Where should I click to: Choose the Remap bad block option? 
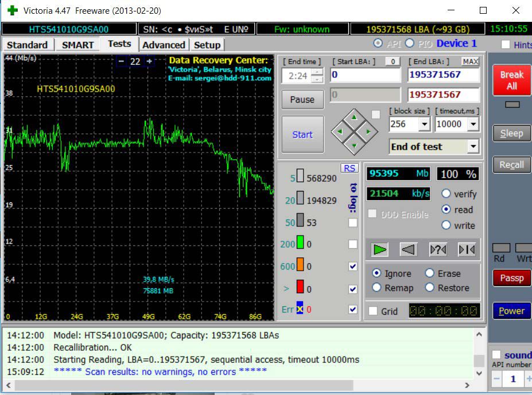click(x=376, y=288)
